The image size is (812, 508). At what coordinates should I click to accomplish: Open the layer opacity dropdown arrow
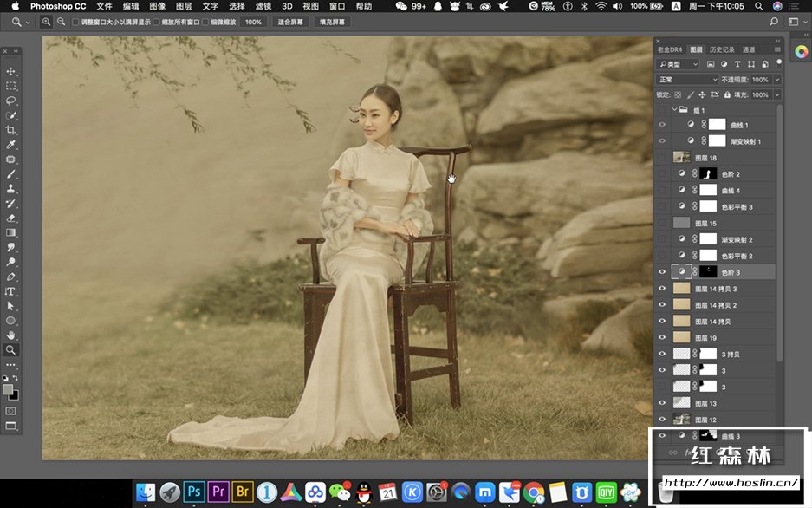tap(776, 79)
